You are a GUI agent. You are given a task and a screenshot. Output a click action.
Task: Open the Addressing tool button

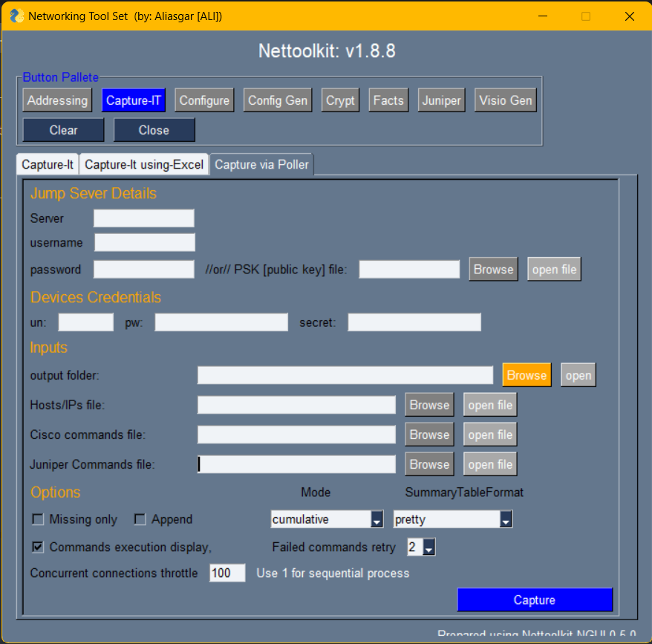tap(57, 100)
